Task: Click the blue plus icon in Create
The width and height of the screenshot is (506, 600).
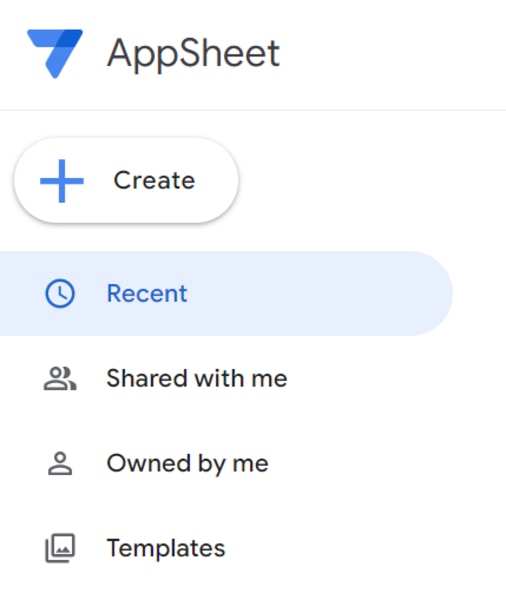Action: tap(62, 181)
